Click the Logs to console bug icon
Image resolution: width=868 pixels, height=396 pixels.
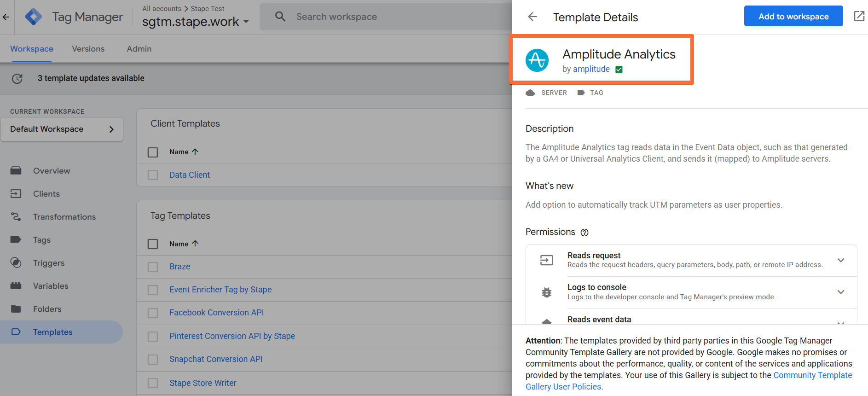click(x=547, y=292)
